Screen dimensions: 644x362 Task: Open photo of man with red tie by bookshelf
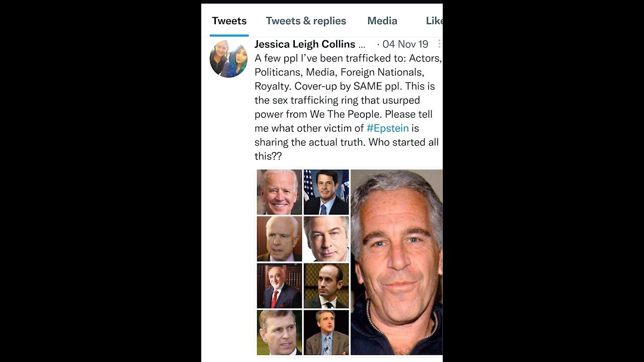[x=279, y=286]
